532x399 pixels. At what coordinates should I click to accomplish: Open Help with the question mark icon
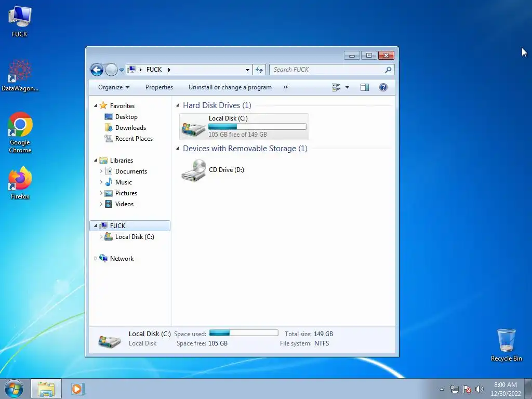383,87
